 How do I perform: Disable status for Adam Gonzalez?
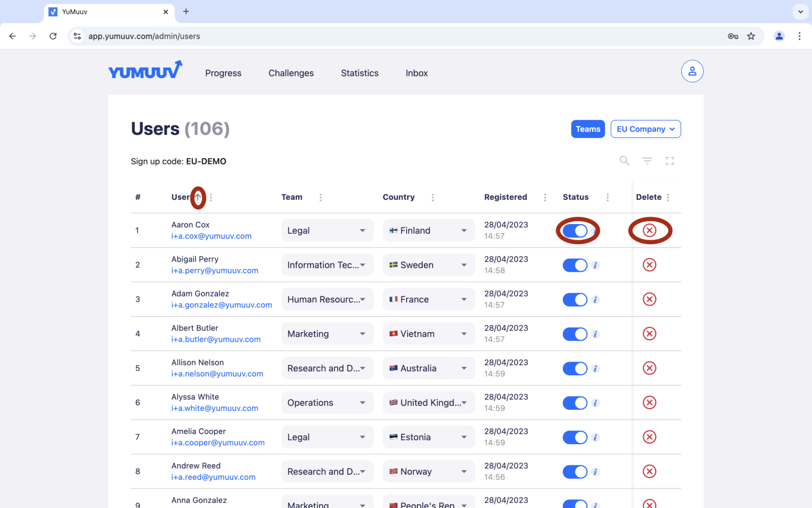[575, 299]
